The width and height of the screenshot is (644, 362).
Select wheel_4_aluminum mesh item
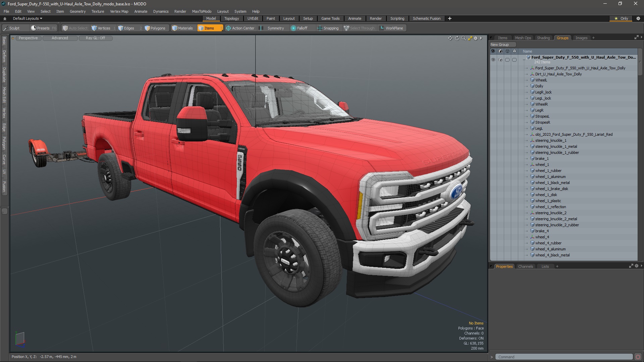[x=550, y=249]
